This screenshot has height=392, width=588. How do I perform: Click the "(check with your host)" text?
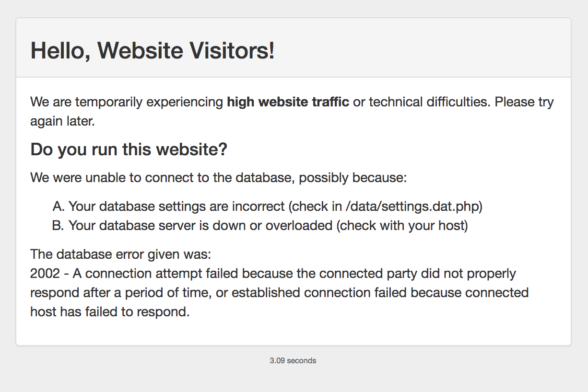point(402,225)
